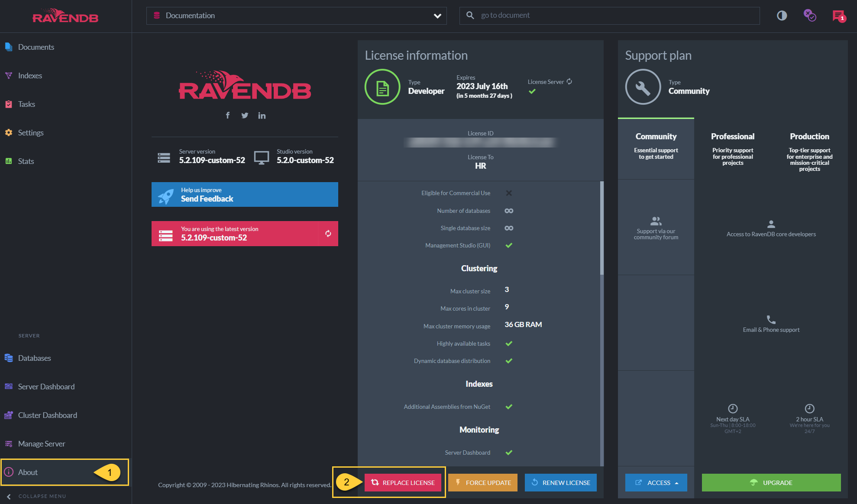The image size is (857, 504).
Task: Open the cluster status icon in header
Action: click(x=809, y=15)
